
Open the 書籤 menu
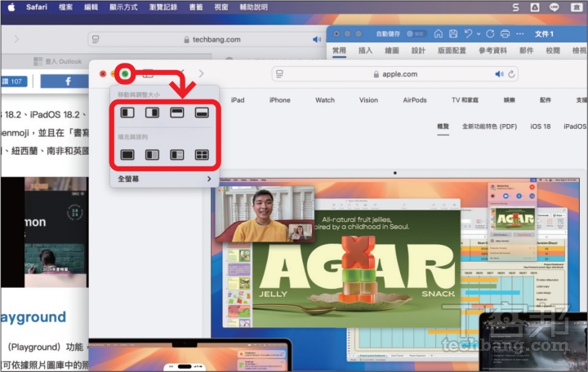[x=196, y=7]
